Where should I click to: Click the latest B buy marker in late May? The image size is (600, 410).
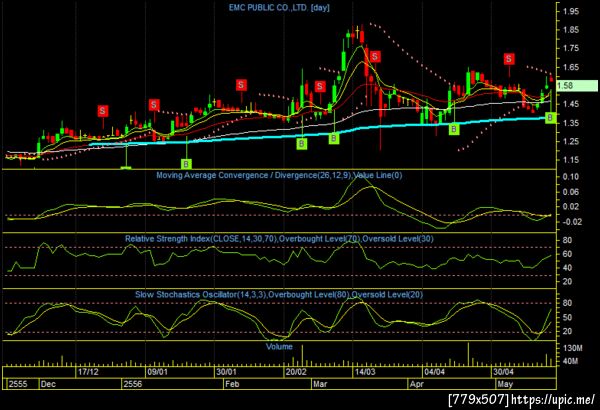point(550,118)
